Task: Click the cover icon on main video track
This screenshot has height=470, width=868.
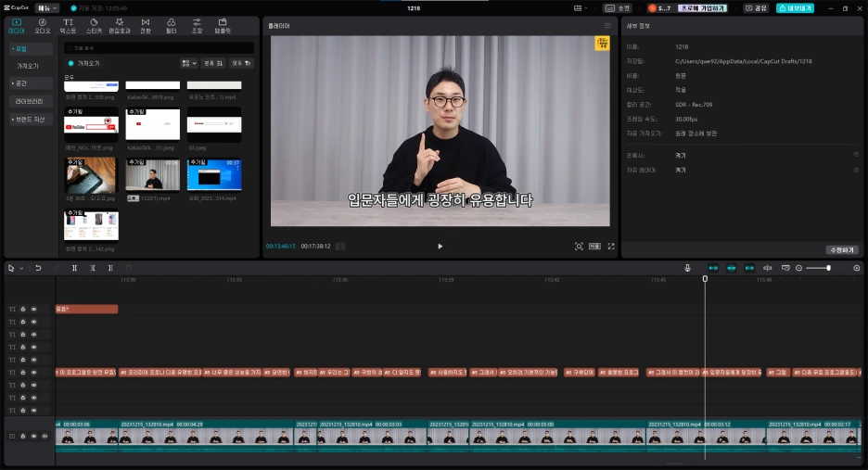Action: click(x=12, y=437)
